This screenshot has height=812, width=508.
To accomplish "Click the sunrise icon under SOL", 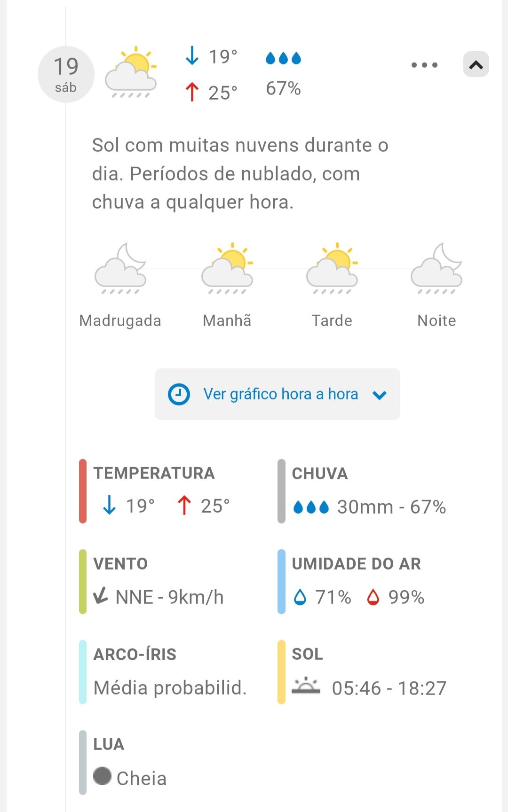I will tap(306, 686).
